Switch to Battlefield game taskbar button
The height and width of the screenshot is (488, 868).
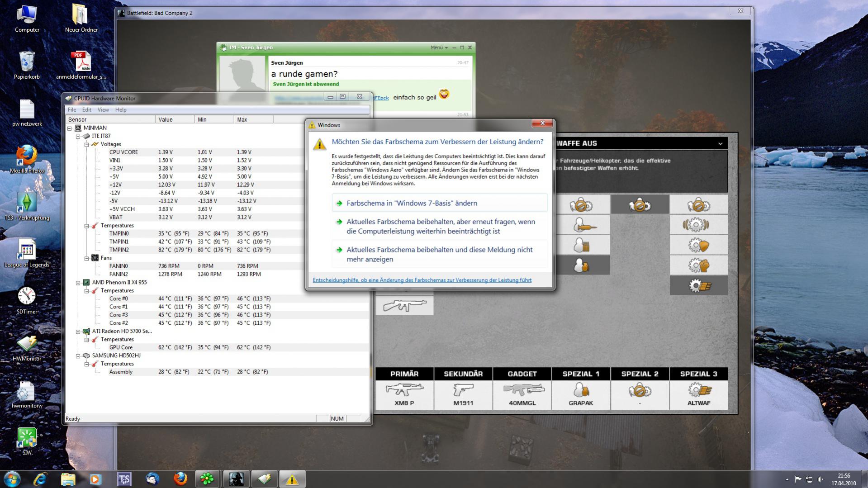click(236, 479)
